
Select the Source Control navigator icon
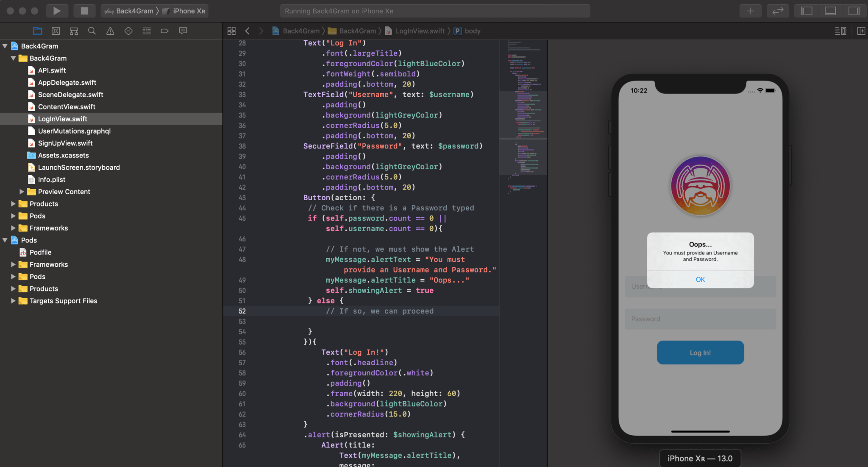(x=56, y=31)
